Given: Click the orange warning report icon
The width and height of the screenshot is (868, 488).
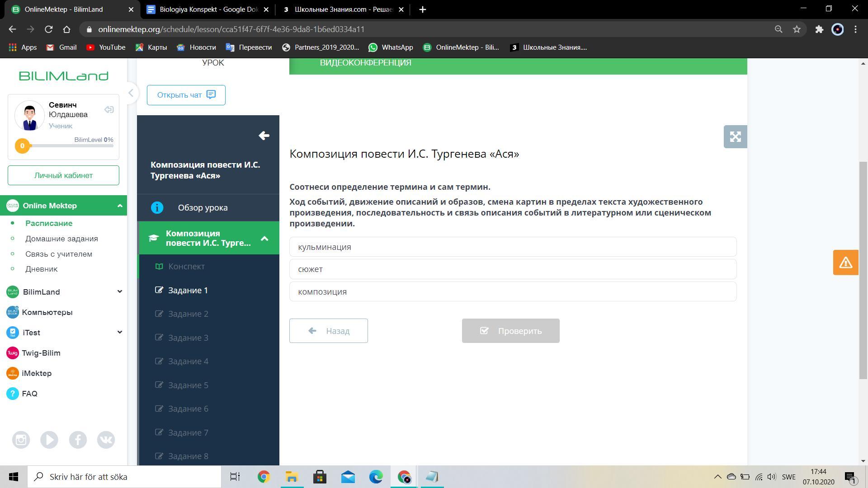Looking at the screenshot, I should click(845, 263).
